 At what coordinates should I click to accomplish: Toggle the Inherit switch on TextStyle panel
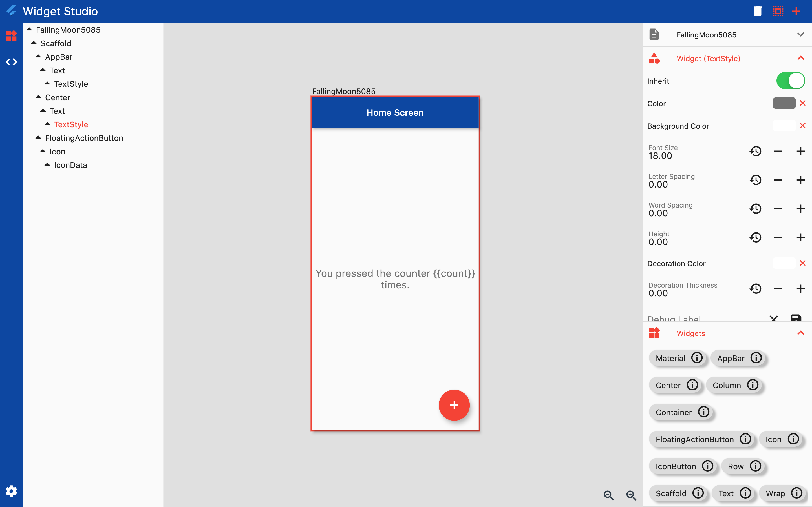[790, 81]
